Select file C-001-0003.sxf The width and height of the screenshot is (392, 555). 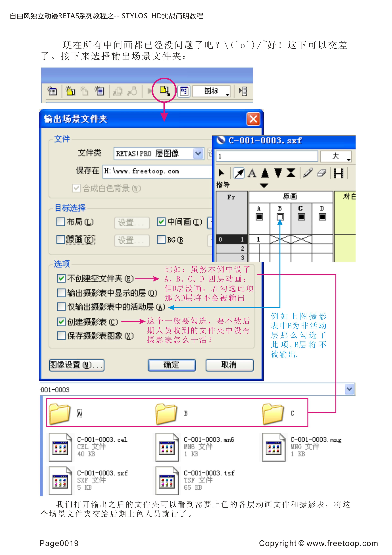click(x=88, y=481)
